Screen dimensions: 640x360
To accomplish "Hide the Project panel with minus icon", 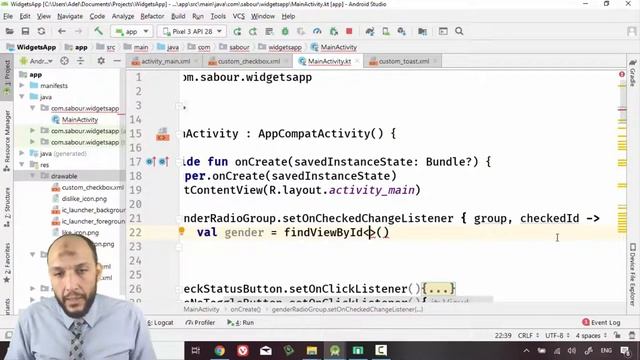I will coord(117,61).
